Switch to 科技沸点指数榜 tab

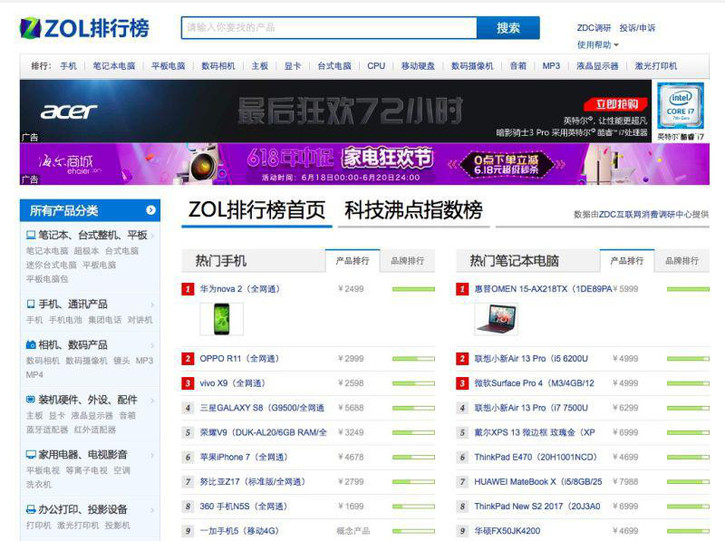click(x=413, y=210)
